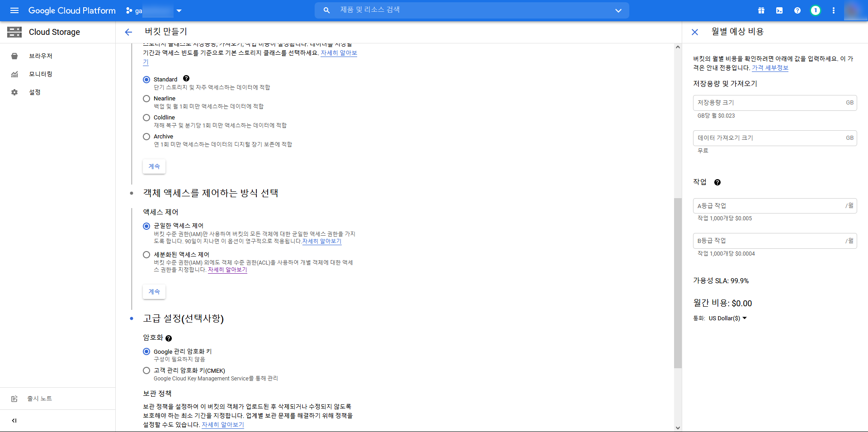Screen dimensions: 868x432
Task: Open the gift (free trial) icon
Action: point(761,10)
